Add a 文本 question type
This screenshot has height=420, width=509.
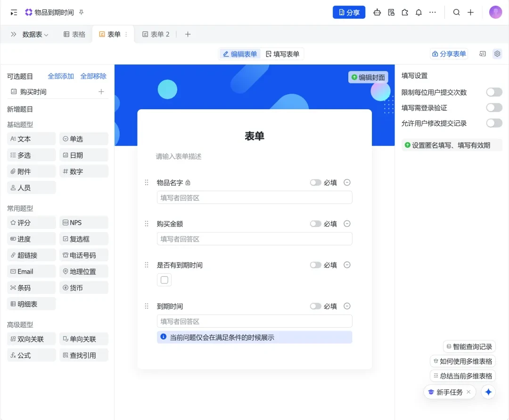click(x=31, y=139)
